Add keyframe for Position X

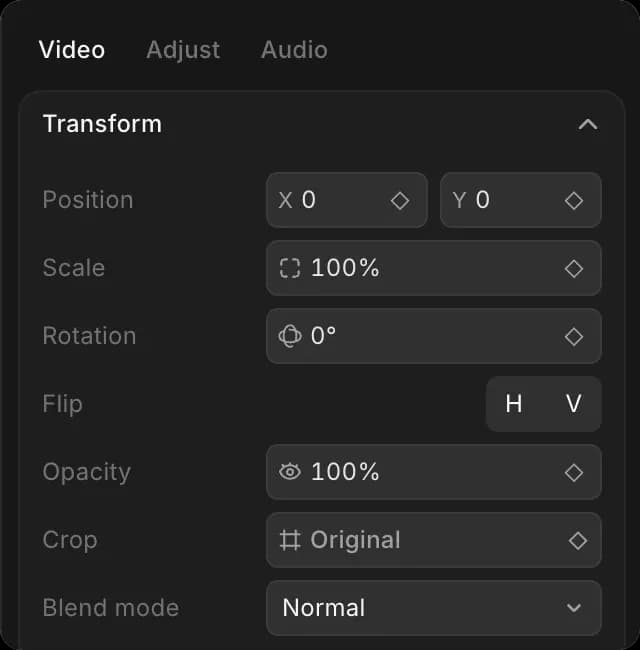(x=400, y=201)
